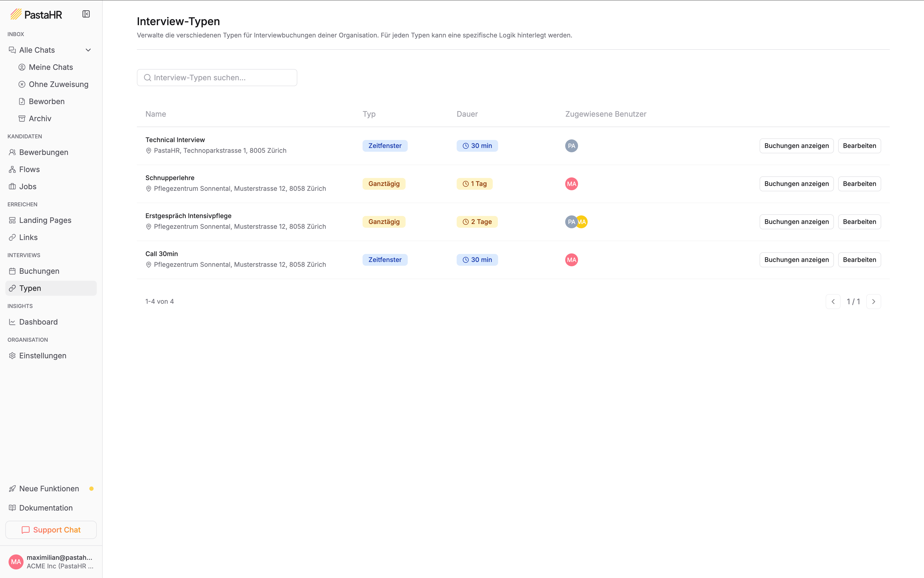The height and width of the screenshot is (578, 924).
Task: Click the Ganztägig badge for Schnupperlehre
Action: (x=384, y=184)
